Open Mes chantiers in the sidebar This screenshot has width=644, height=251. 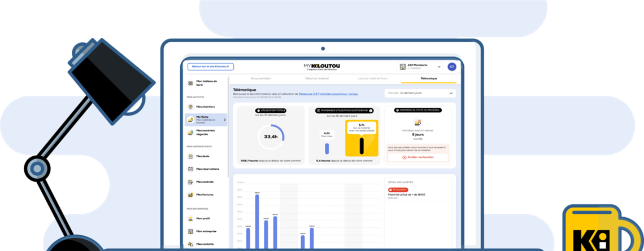click(x=206, y=107)
